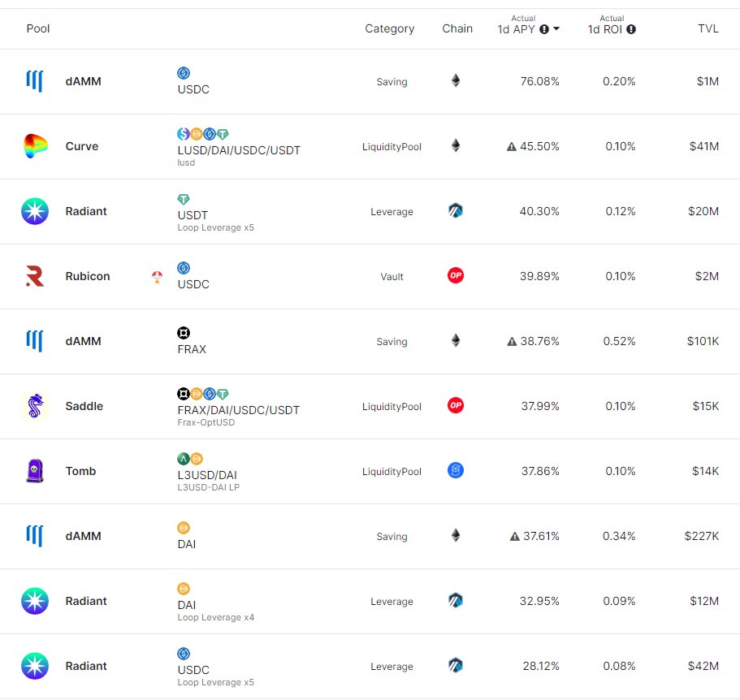Click the 40.30% APY value
The height and width of the screenshot is (700, 740).
pos(539,211)
